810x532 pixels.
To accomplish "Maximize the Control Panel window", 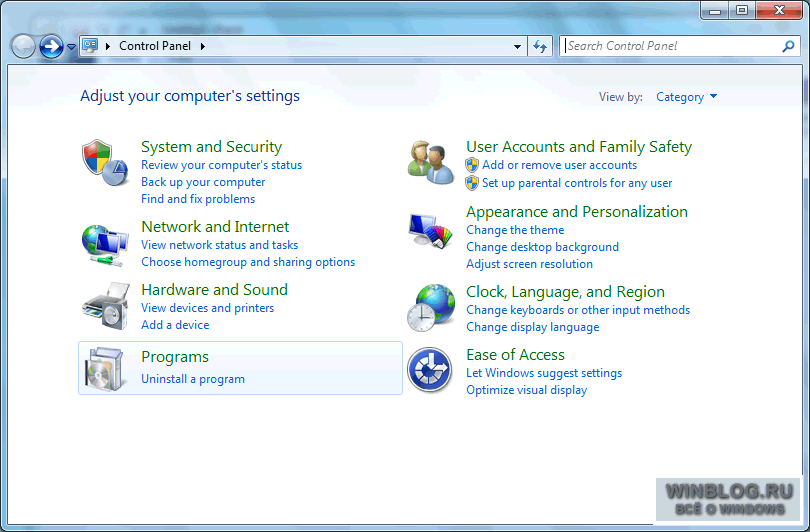I will [x=742, y=10].
